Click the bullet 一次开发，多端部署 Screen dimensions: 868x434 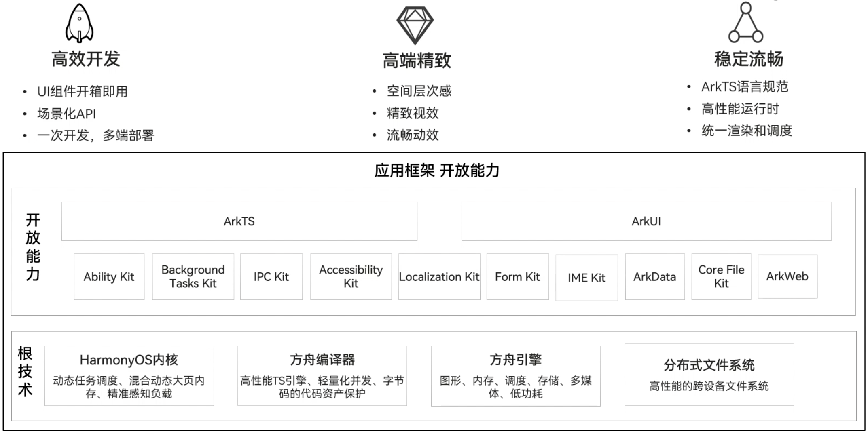click(96, 135)
